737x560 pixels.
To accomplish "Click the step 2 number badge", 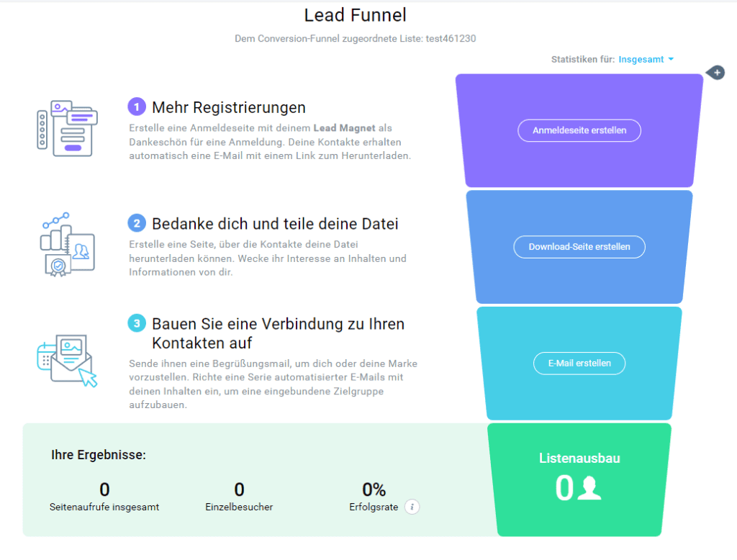I will (137, 223).
